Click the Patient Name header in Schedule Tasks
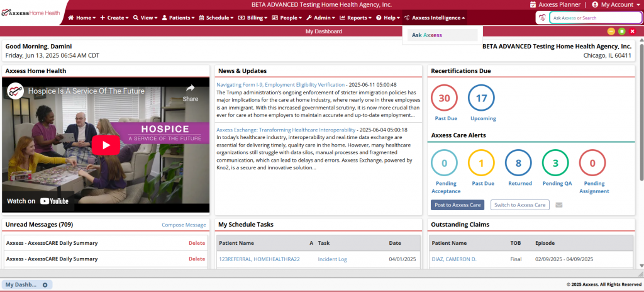The height and width of the screenshot is (292, 644). pos(236,243)
